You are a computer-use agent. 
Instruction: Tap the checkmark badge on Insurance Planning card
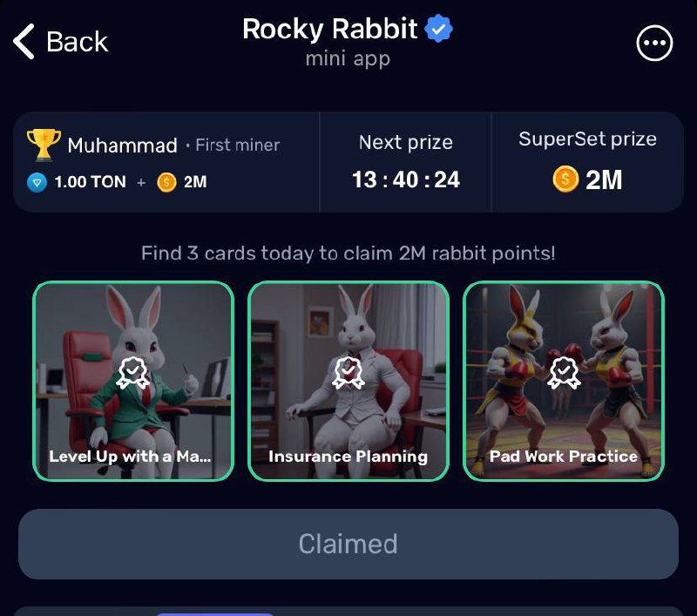[x=348, y=373]
